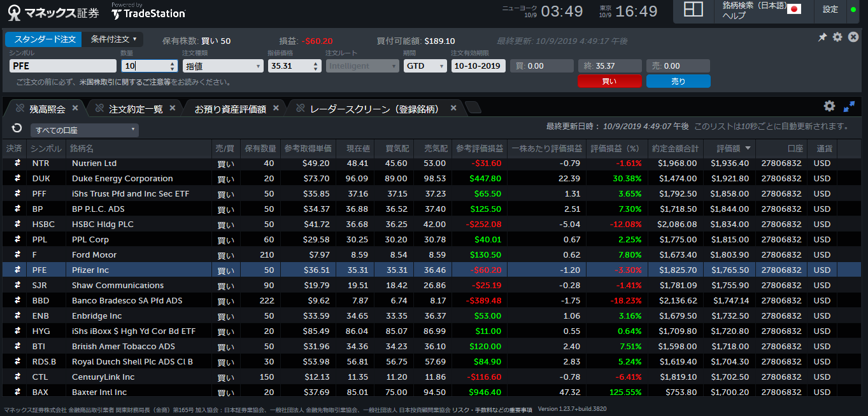Sort by the 参考評価損益 column header
Image resolution: width=868 pixels, height=416 pixels.
pos(480,148)
